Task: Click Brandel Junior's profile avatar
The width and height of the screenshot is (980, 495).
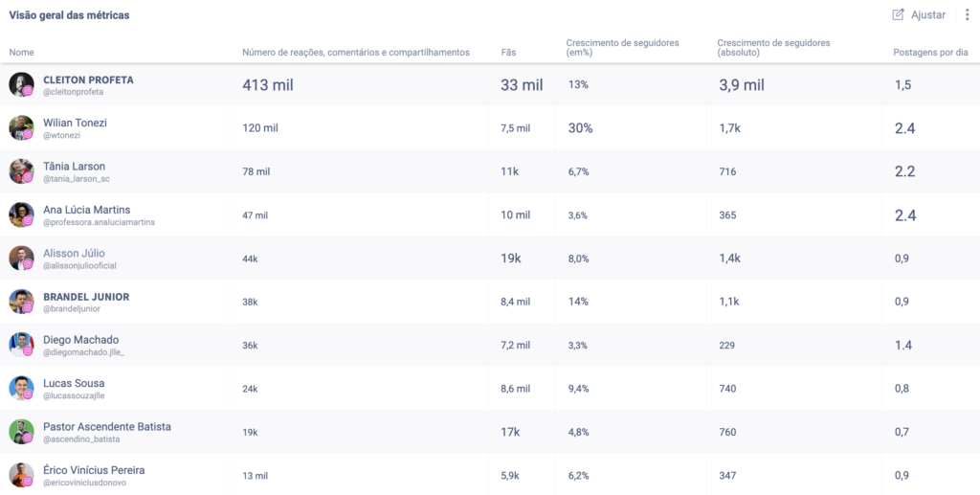Action: (21, 302)
